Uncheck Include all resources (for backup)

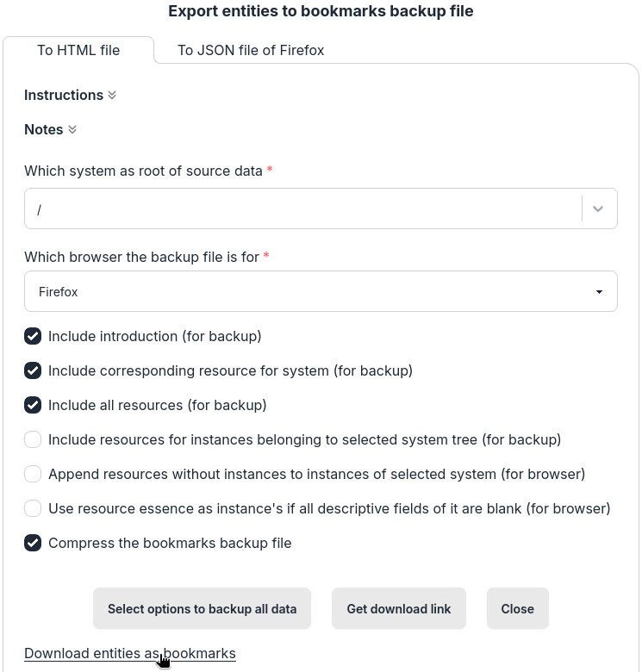coord(33,405)
